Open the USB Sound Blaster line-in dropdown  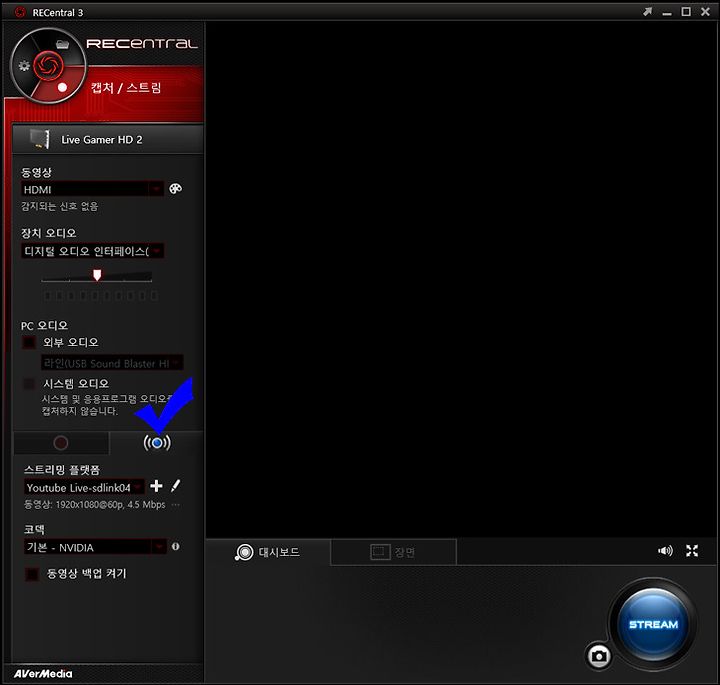(x=112, y=363)
